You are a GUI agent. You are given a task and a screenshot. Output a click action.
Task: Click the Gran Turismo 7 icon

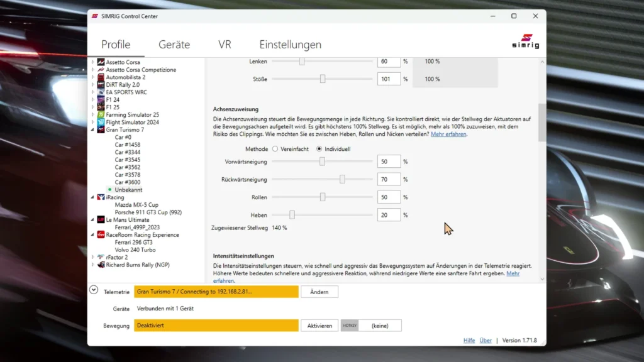click(101, 130)
